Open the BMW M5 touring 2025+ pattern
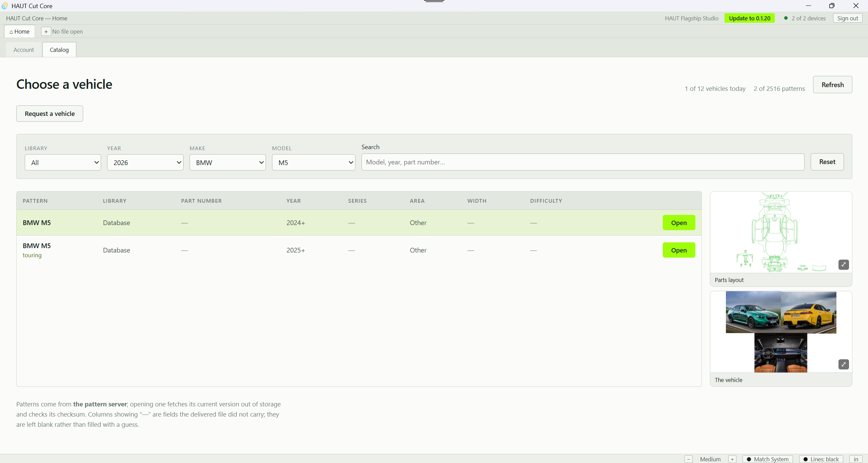 pos(679,250)
